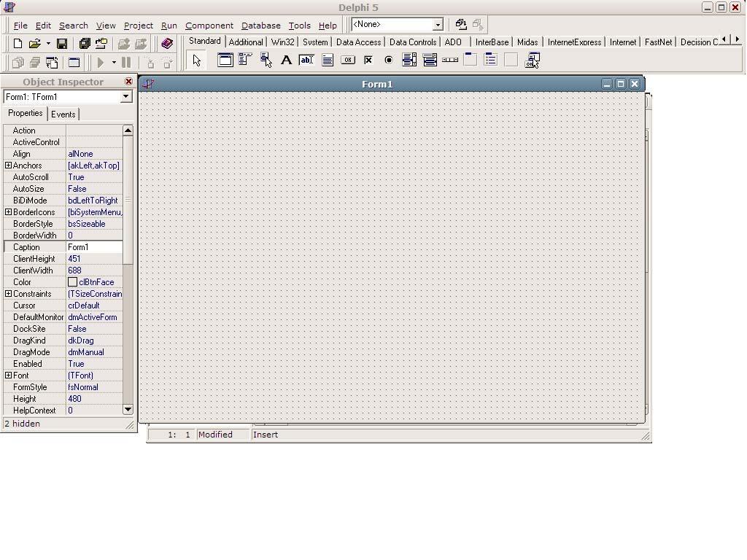747x560 pixels.
Task: Select the Frames component icon
Action: coord(225,60)
